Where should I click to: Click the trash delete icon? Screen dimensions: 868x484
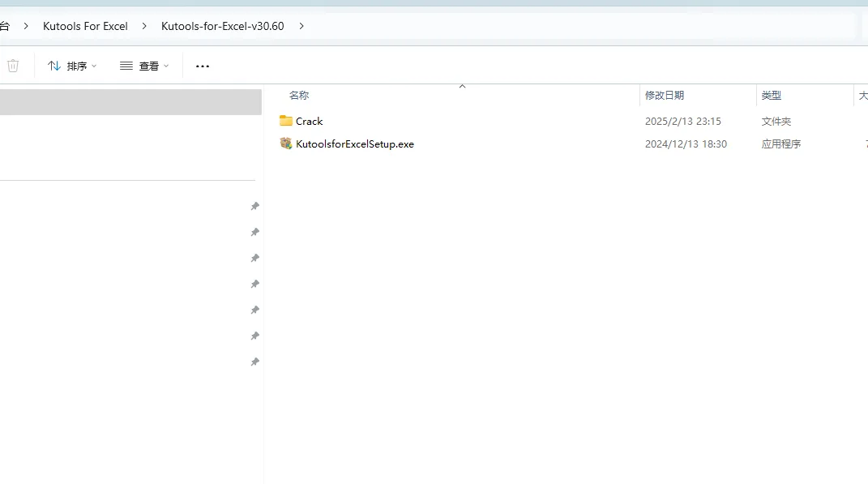(13, 66)
